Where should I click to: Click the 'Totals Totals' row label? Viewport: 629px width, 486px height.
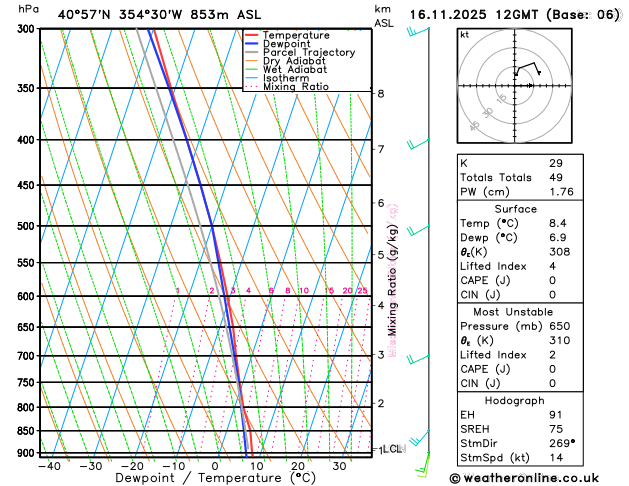coord(496,178)
